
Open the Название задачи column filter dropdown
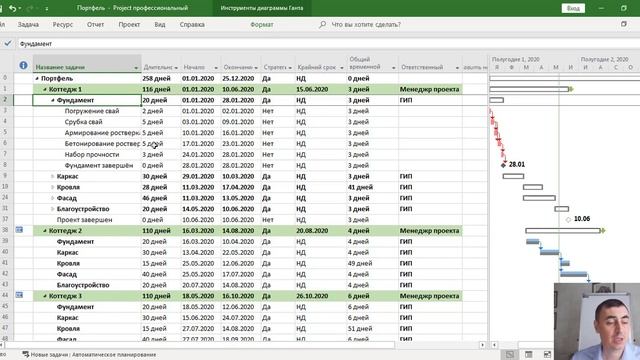[x=136, y=68]
